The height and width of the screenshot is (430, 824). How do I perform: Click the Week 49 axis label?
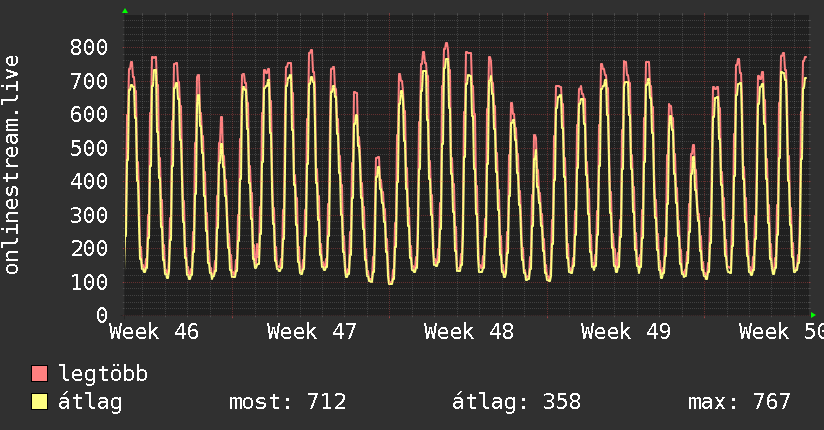click(x=626, y=332)
